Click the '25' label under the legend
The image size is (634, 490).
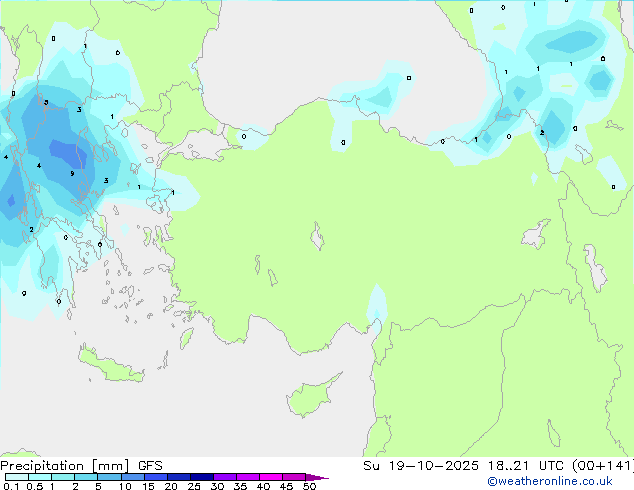194,486
